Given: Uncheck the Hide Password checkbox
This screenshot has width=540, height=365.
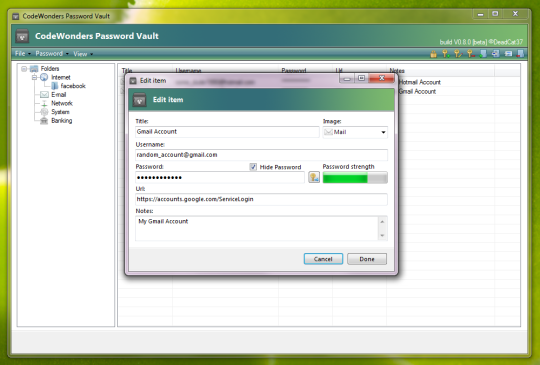Looking at the screenshot, I should [253, 167].
